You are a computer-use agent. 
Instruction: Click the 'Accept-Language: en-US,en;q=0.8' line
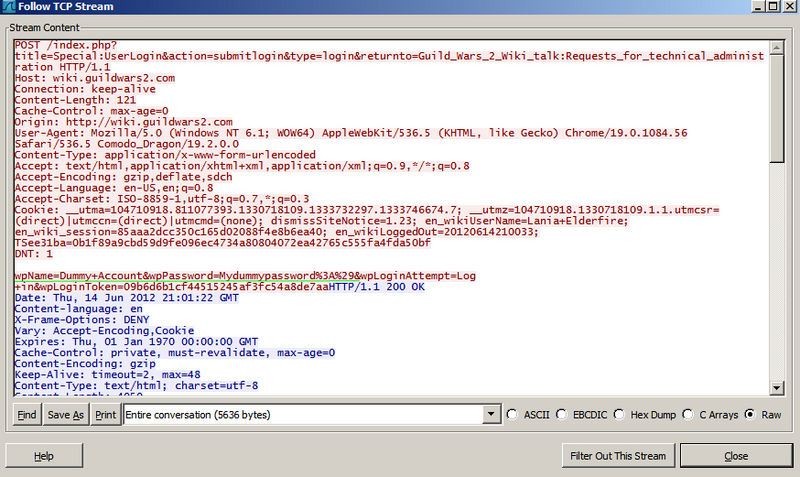pyautogui.click(x=114, y=188)
